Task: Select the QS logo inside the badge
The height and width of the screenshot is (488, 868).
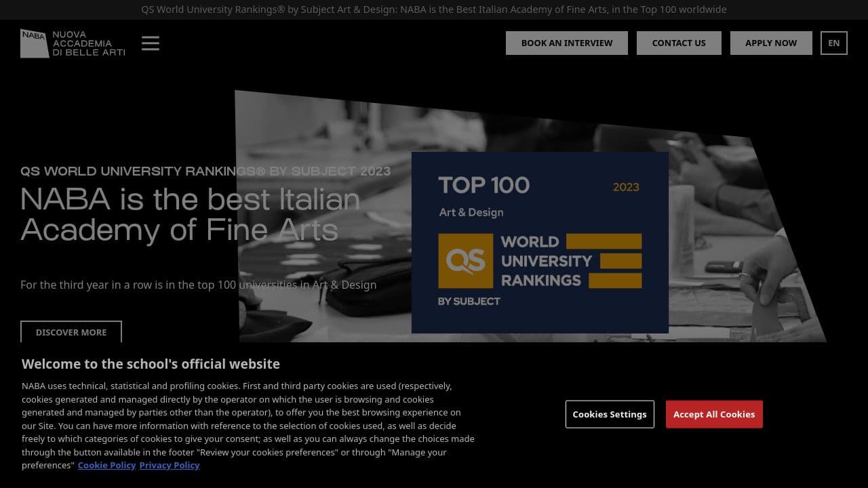Action: pyautogui.click(x=465, y=260)
